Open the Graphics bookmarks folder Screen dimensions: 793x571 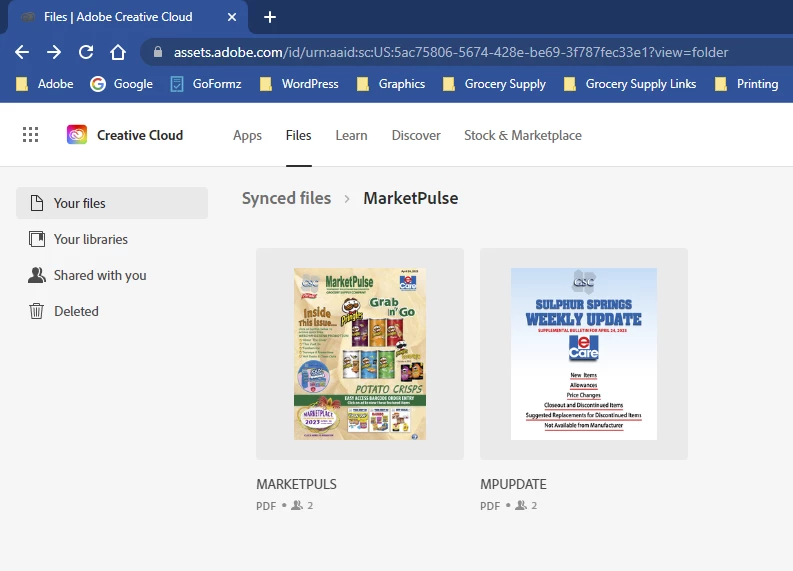(391, 84)
